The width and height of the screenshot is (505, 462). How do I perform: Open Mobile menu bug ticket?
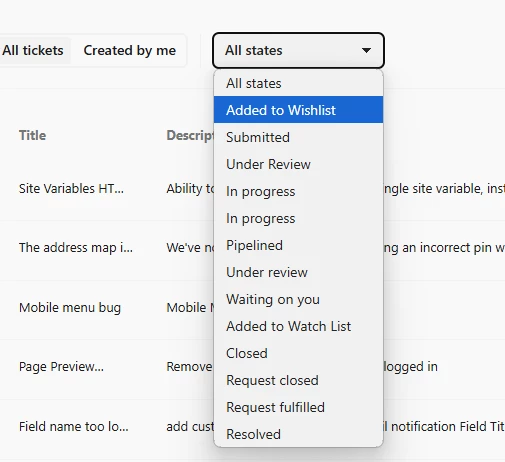[70, 307]
